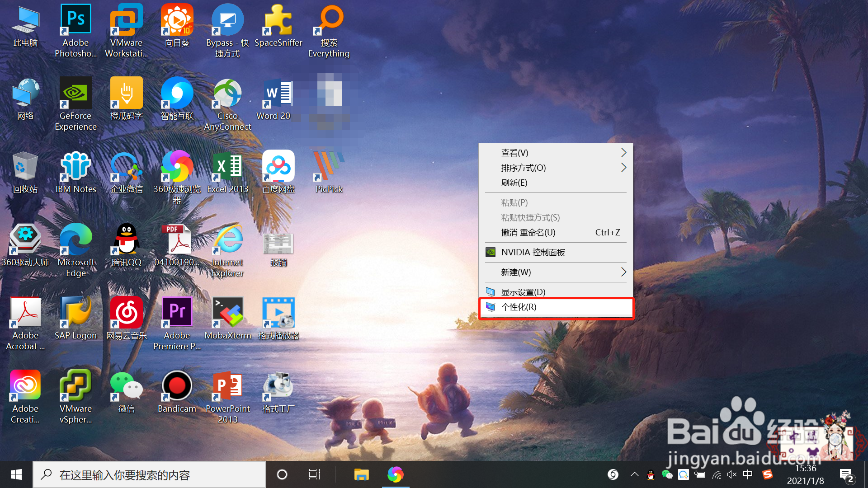
Task: Show hidden system tray icons chevron
Action: [634, 474]
